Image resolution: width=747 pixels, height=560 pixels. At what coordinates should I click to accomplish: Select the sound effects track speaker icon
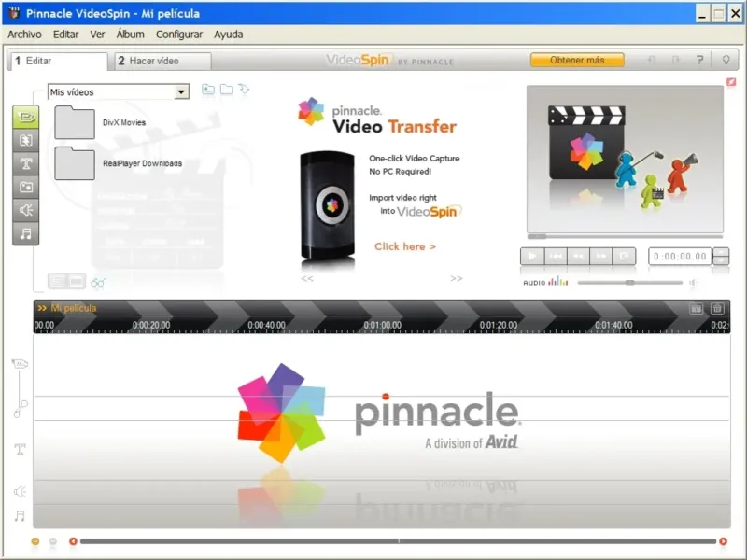(20, 492)
